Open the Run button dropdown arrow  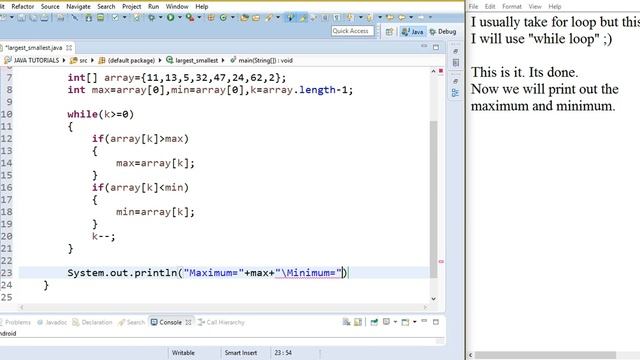coord(180,18)
